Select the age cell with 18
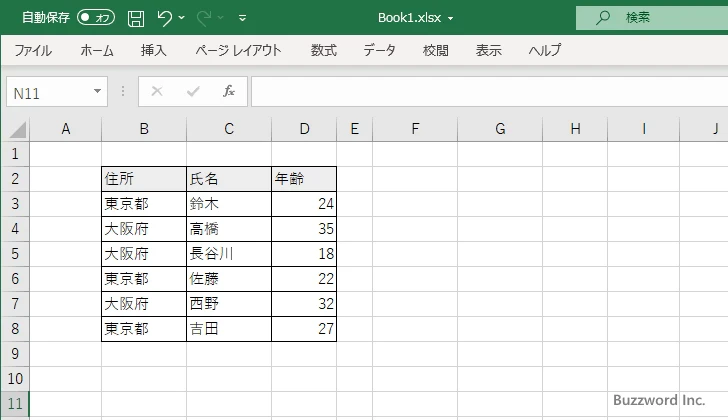The image size is (728, 420). (304, 254)
